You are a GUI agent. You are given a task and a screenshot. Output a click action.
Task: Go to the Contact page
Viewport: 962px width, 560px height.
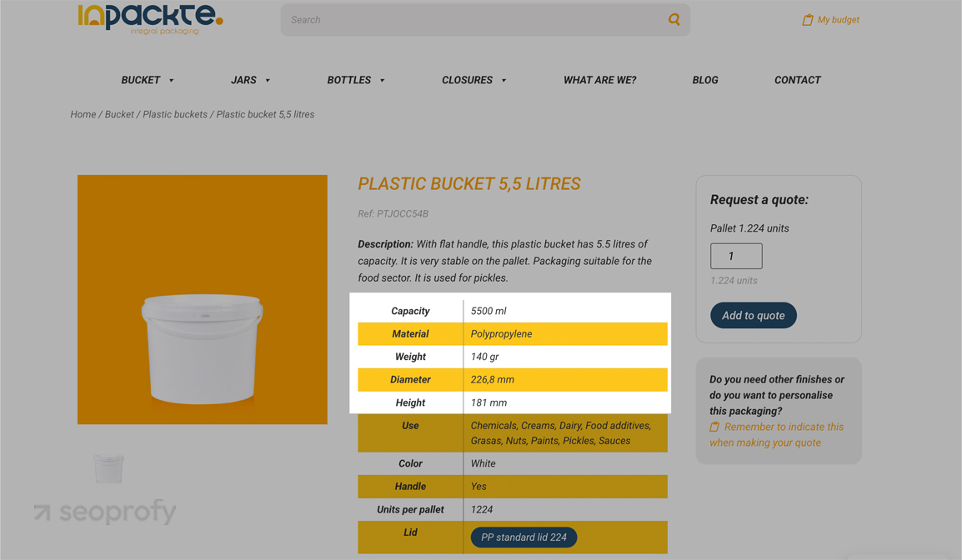[x=797, y=80]
